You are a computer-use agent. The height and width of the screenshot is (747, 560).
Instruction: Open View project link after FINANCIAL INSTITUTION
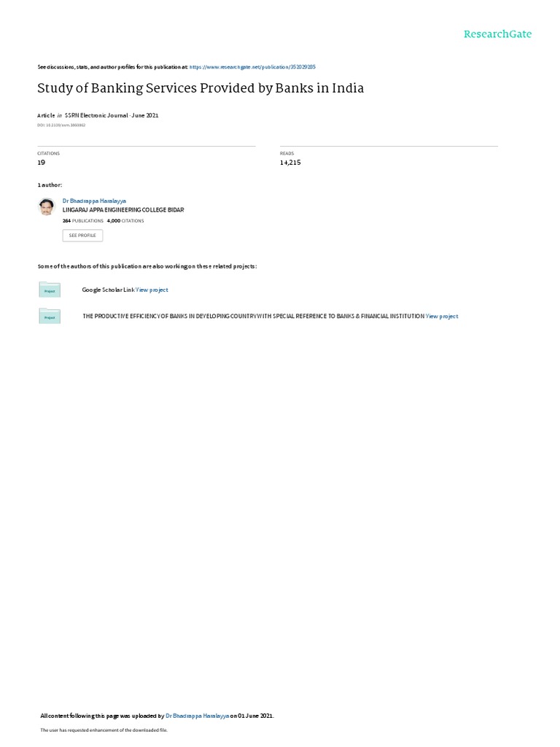click(x=442, y=317)
